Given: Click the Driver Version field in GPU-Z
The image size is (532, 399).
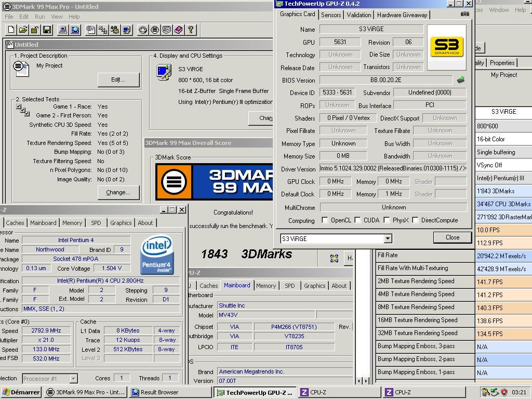Looking at the screenshot, I should point(393,168).
